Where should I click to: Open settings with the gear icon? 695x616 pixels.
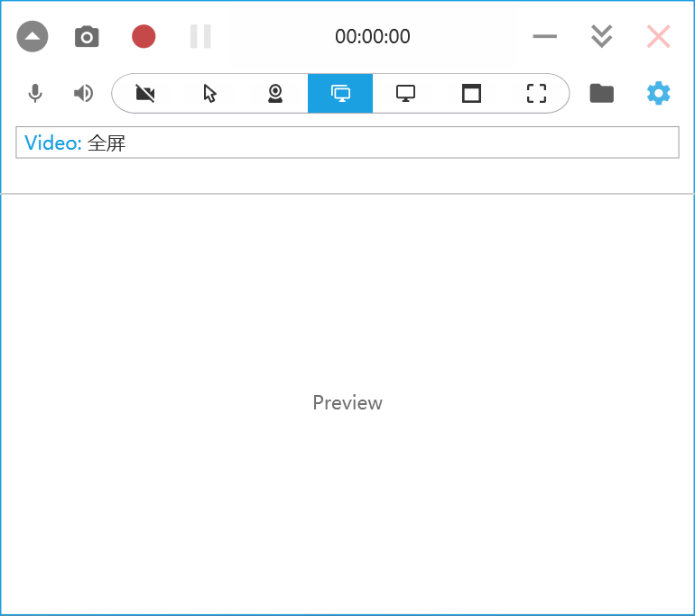[659, 93]
